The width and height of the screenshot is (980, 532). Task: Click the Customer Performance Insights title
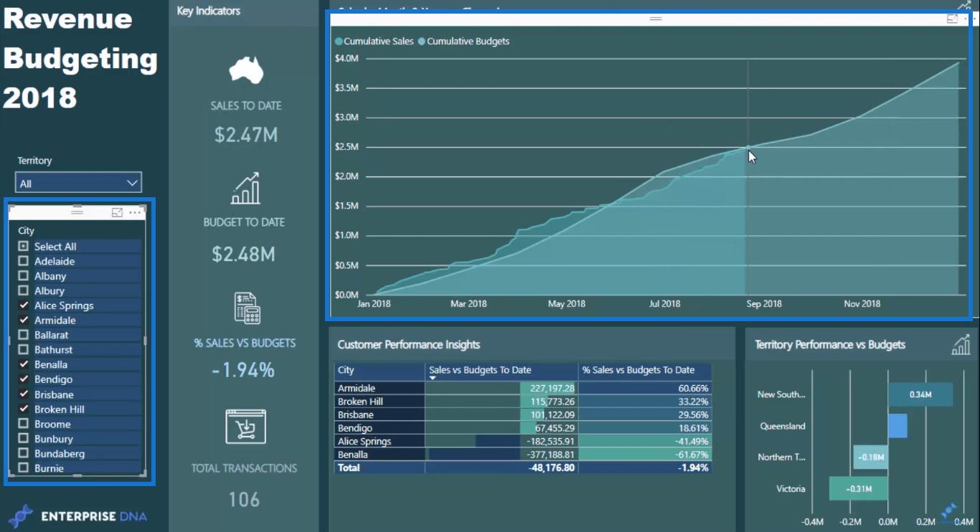[409, 345]
